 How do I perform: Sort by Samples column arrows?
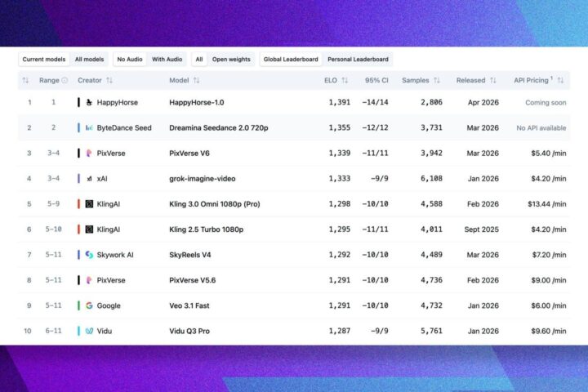[x=436, y=80]
